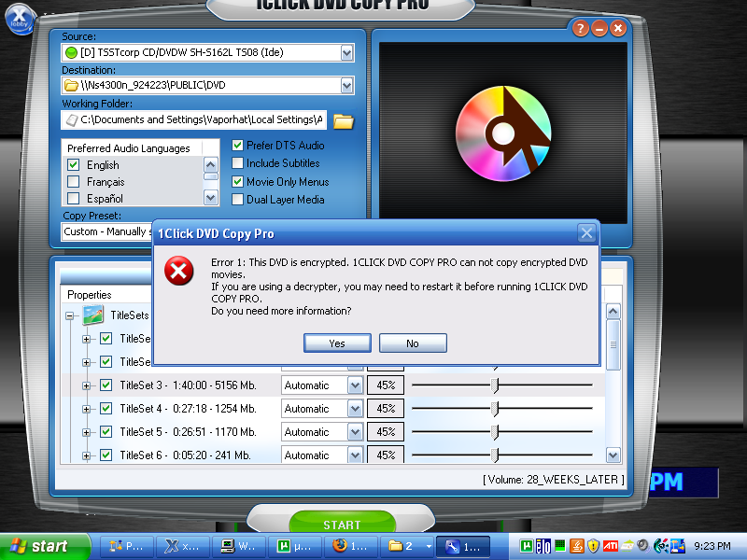Expand the TitleSet 5 tree node
747x560 pixels.
tap(86, 432)
